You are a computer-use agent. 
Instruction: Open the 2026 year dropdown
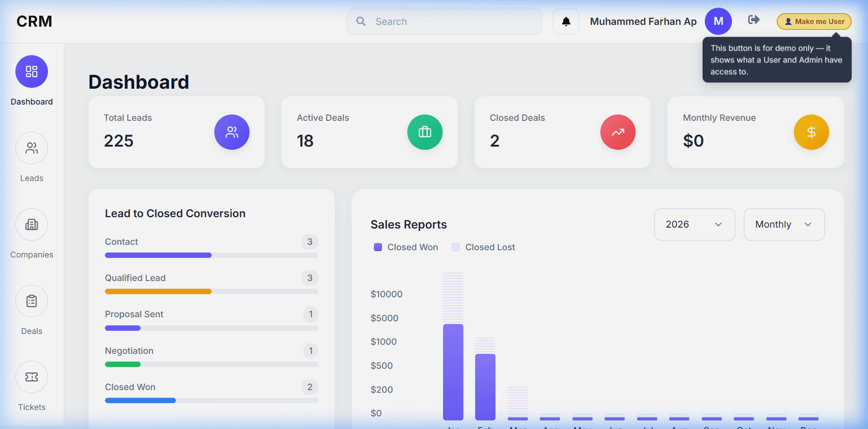point(694,224)
